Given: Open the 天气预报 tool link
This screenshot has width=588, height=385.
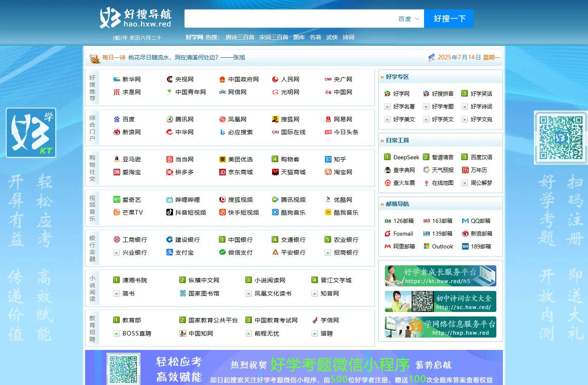Looking at the screenshot, I should (x=443, y=170).
